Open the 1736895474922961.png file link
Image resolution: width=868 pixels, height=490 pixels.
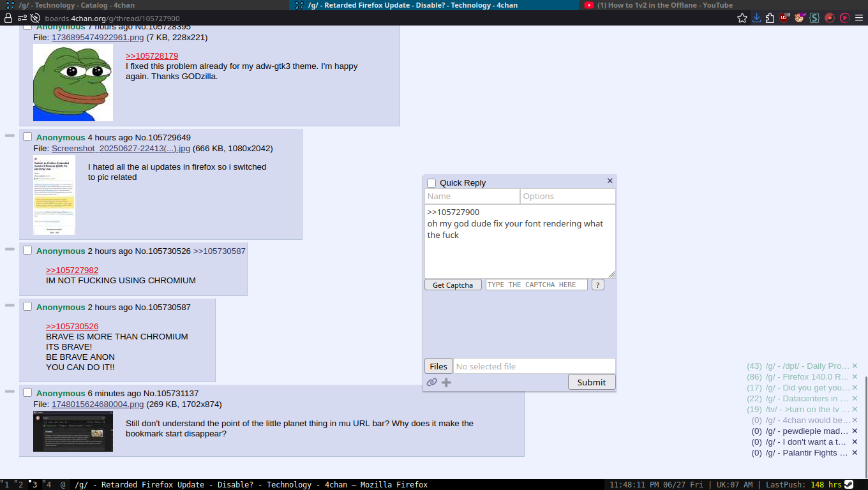pyautogui.click(x=98, y=38)
